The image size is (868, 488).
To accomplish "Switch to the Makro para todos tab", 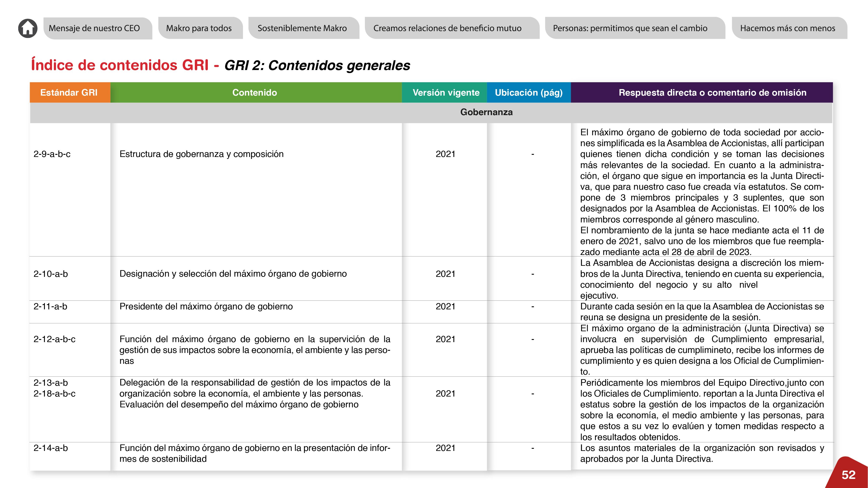I will click(199, 28).
